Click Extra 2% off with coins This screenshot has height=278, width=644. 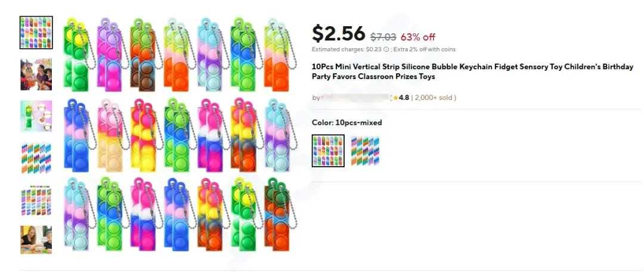click(x=425, y=49)
